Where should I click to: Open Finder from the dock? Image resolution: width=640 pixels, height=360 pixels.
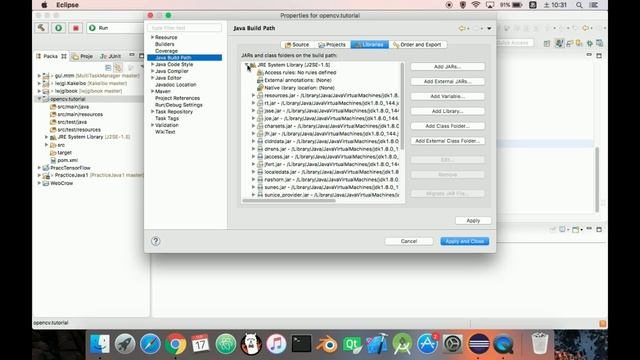pyautogui.click(x=100, y=344)
